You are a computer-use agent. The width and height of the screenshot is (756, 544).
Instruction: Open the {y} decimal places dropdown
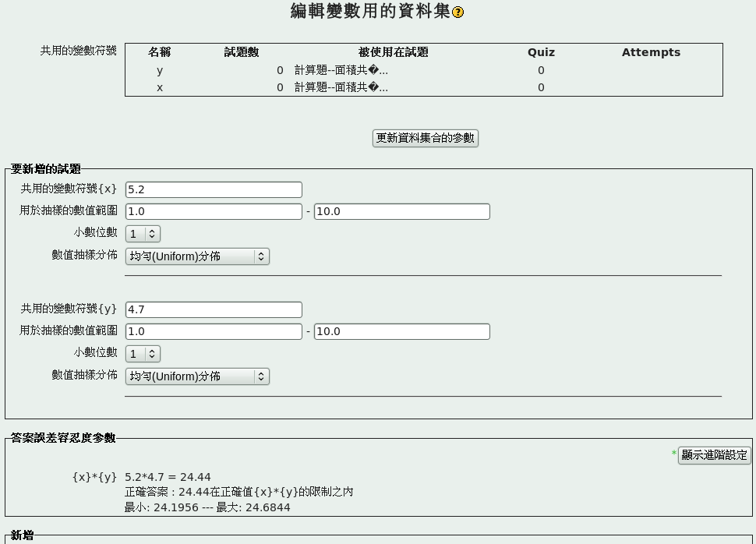pyautogui.click(x=143, y=354)
